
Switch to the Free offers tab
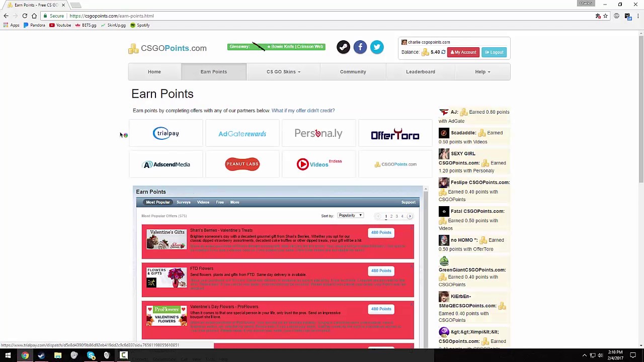[220, 202]
